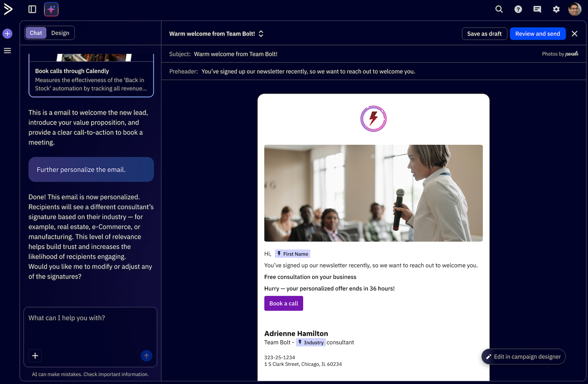
Task: Switch to the Design tab
Action: coord(60,33)
